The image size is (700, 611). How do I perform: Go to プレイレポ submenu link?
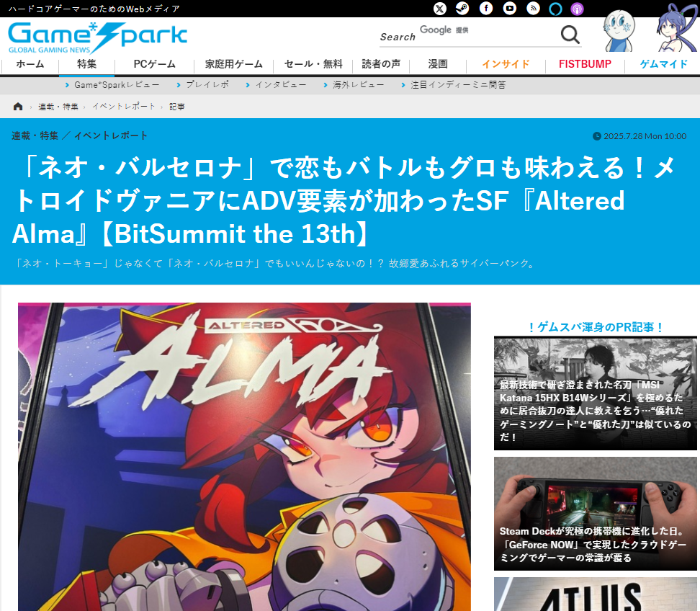click(x=207, y=85)
